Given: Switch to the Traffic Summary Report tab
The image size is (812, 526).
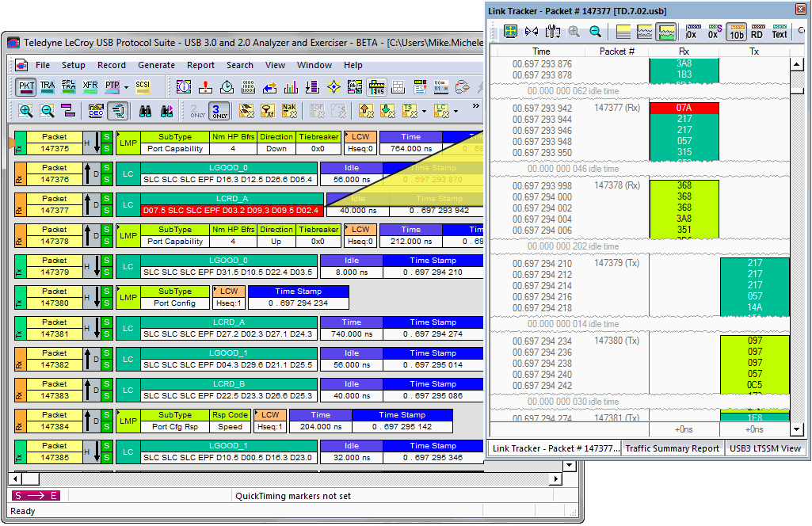Looking at the screenshot, I should (672, 448).
